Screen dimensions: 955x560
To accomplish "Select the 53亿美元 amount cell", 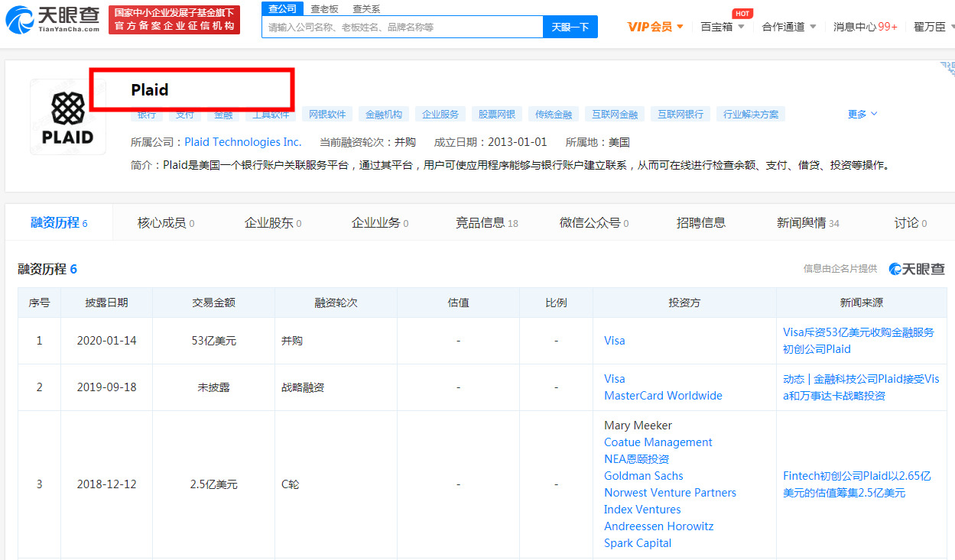I will pos(214,341).
